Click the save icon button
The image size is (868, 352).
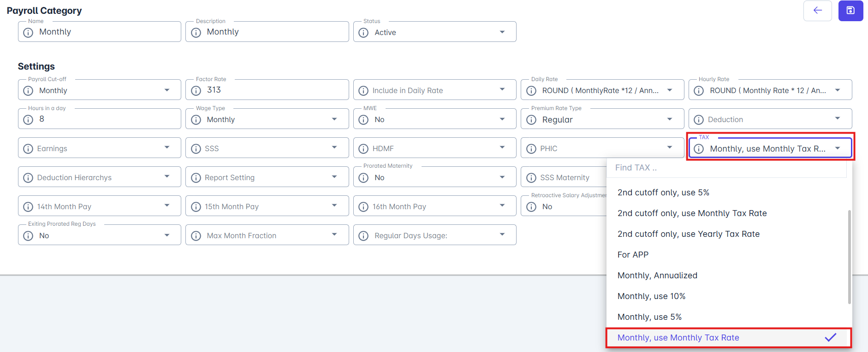[850, 11]
